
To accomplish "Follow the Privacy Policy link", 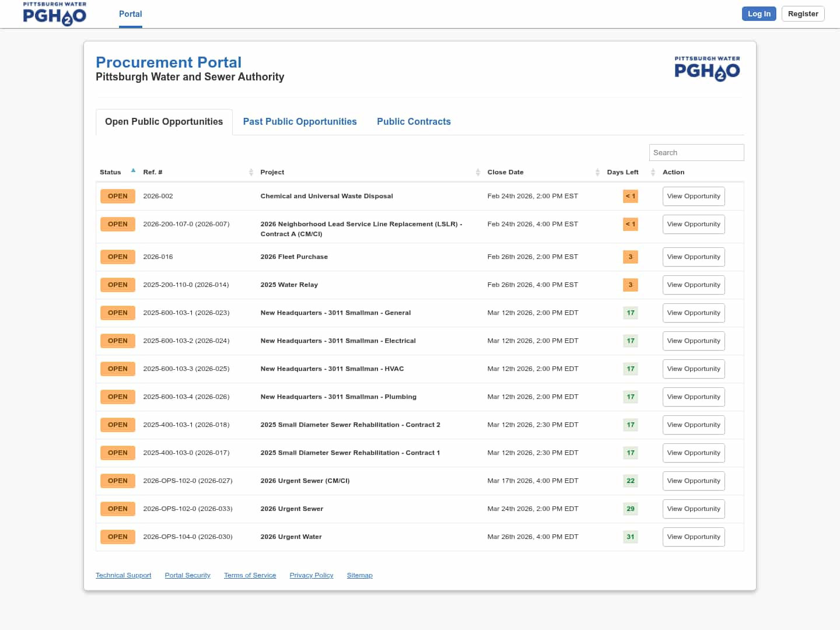I will click(311, 575).
